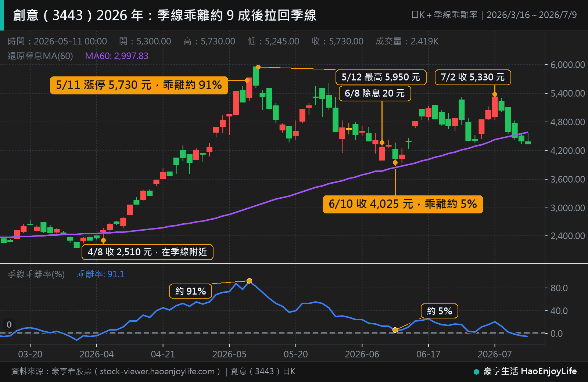This screenshot has height=382, width=588.
Task: Click the date range 2026/3/16～2026/7/9 text
Action: pos(532,15)
